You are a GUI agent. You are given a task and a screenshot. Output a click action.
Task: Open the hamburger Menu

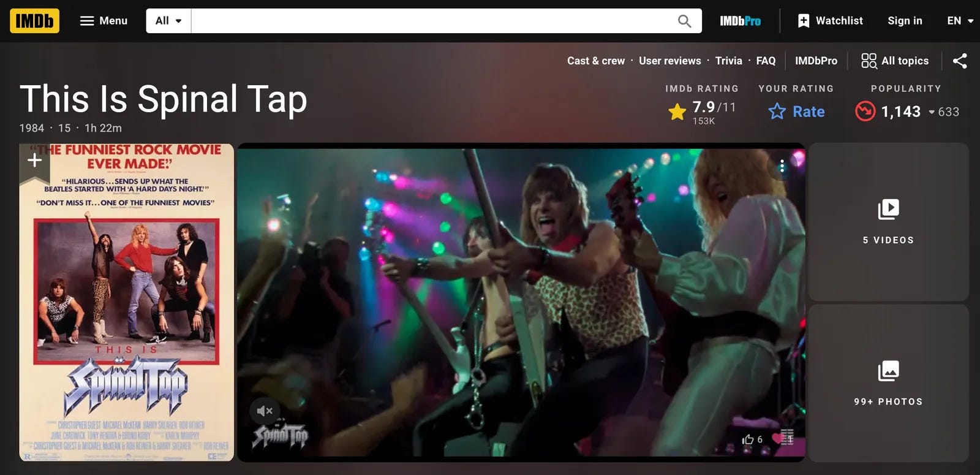[104, 21]
